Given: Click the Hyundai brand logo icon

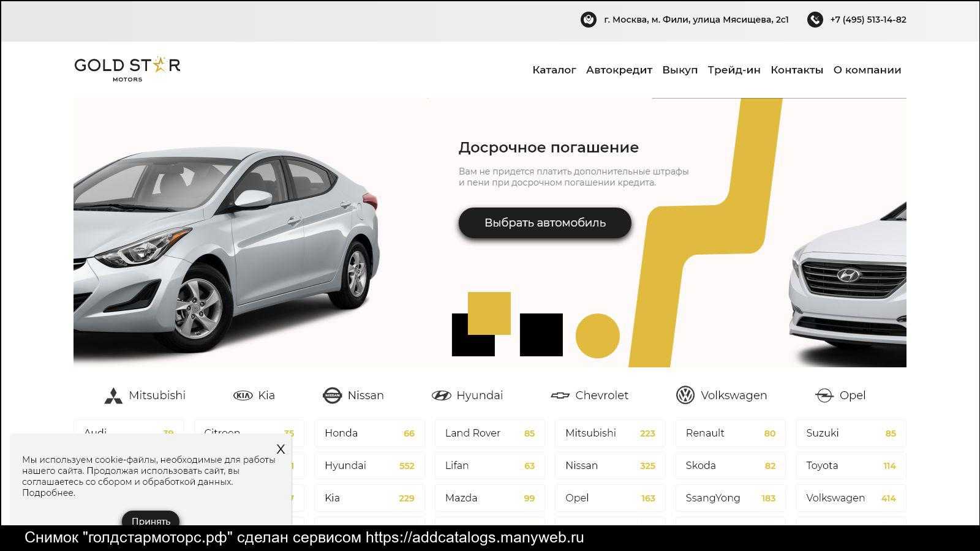Looking at the screenshot, I should 441,395.
